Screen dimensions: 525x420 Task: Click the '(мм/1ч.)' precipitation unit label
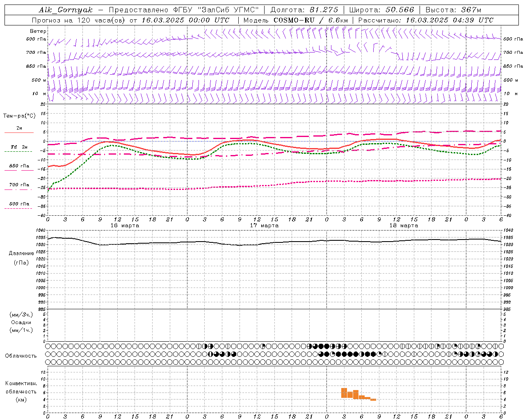(x=21, y=330)
